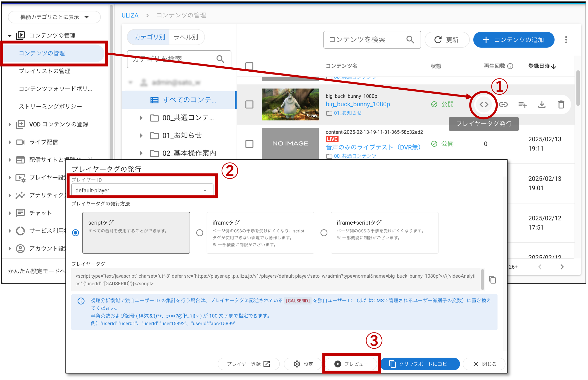Copy player tag with the copy icon
The image size is (588, 380).
(492, 280)
